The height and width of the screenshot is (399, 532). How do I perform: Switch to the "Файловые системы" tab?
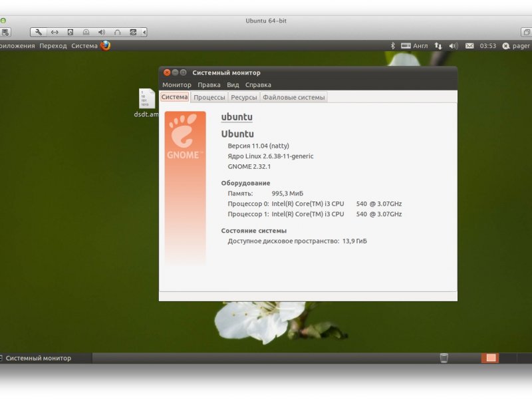(293, 97)
